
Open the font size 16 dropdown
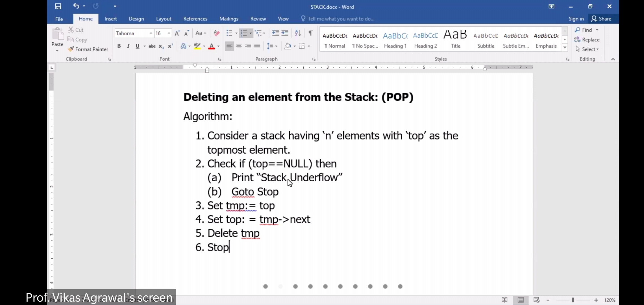point(169,33)
